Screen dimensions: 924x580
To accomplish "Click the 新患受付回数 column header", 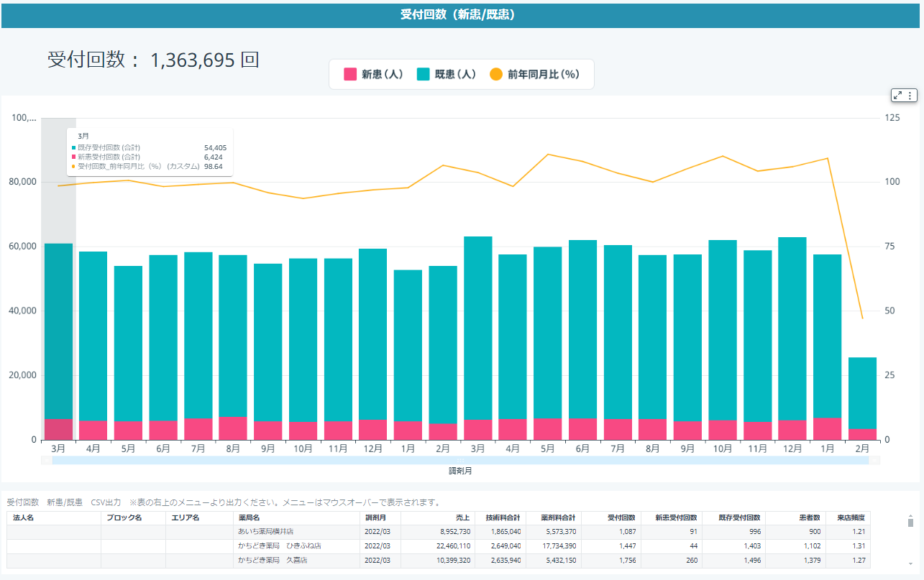I will [676, 517].
